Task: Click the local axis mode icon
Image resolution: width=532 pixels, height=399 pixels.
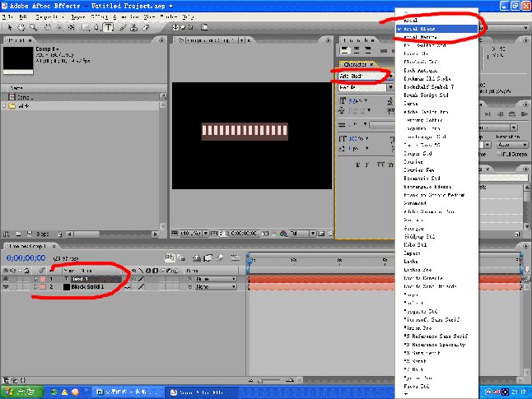Action: point(175,27)
